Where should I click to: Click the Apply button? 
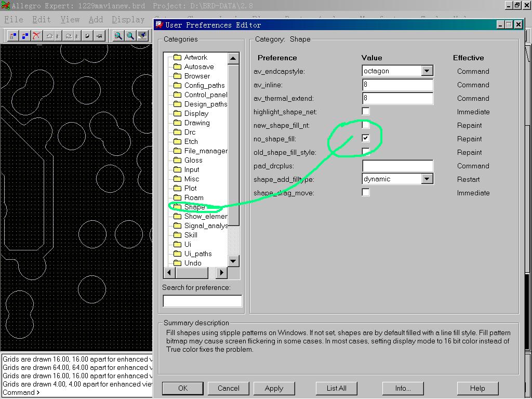pos(274,388)
